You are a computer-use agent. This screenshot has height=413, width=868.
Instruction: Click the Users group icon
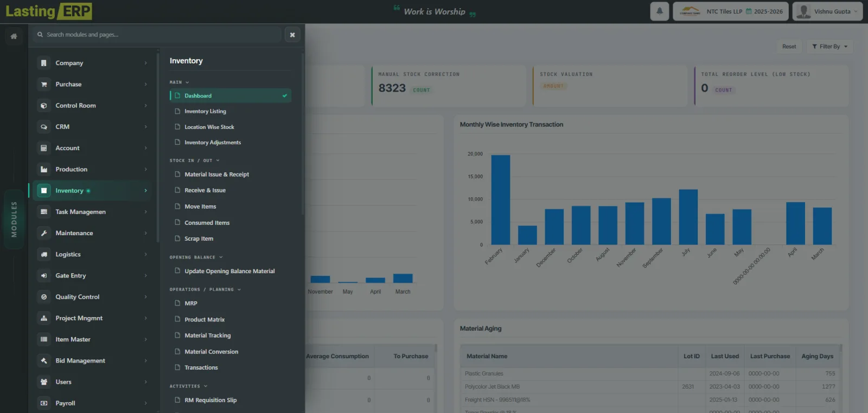[x=44, y=382]
